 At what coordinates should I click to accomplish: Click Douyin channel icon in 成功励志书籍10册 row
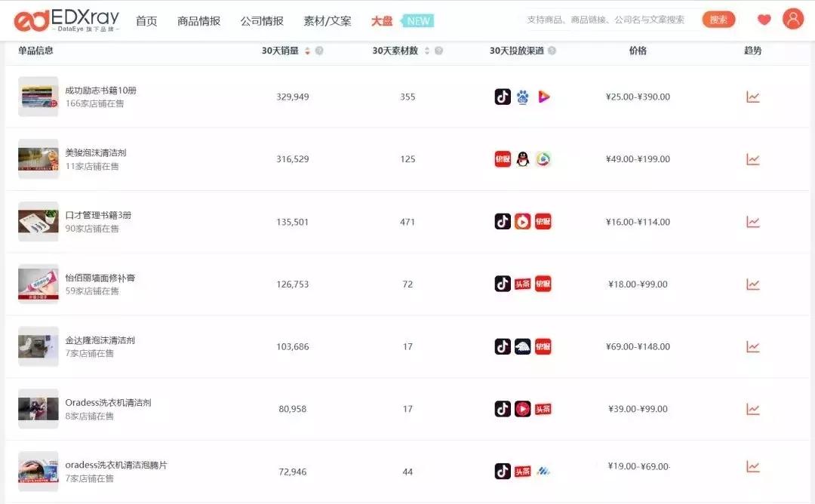click(x=503, y=97)
